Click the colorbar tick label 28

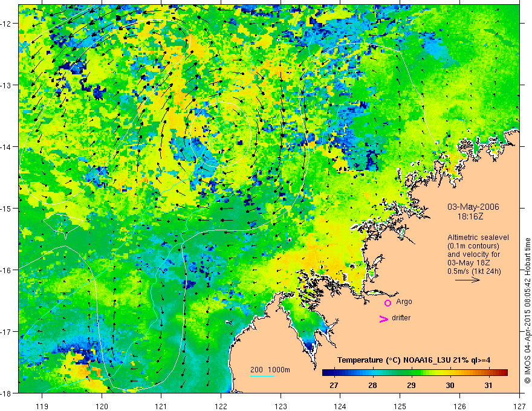[x=372, y=385]
